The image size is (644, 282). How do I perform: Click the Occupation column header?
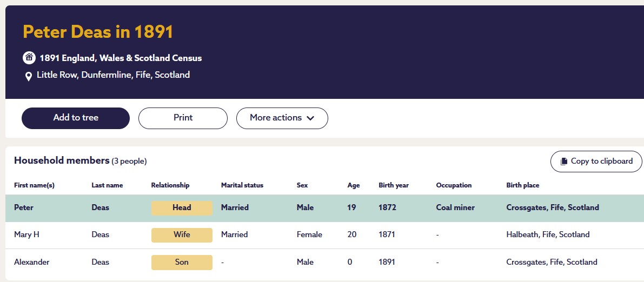pos(454,185)
